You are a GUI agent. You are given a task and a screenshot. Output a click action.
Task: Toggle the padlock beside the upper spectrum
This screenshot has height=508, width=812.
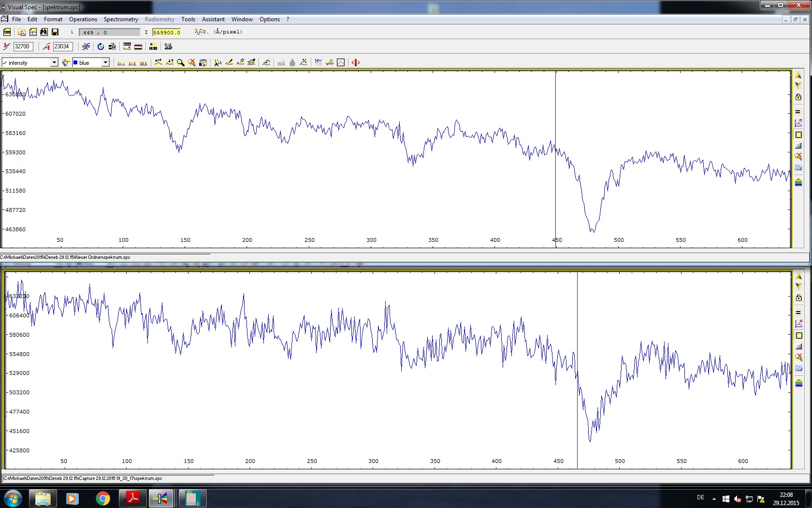tap(798, 97)
